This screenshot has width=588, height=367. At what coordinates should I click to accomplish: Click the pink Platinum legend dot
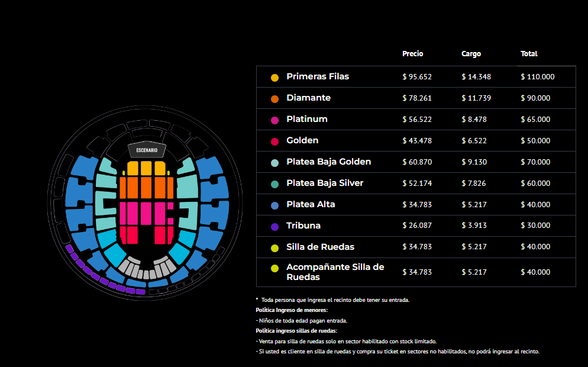coord(274,120)
